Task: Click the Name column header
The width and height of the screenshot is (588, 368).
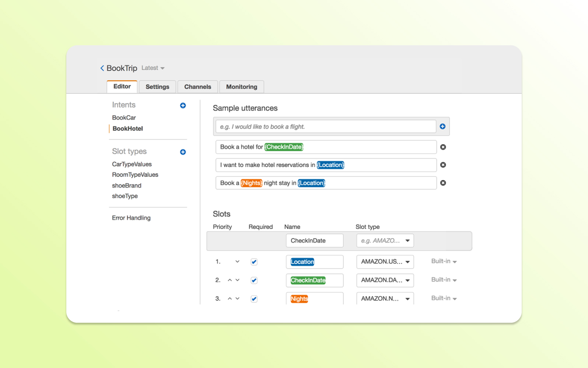Action: point(292,227)
